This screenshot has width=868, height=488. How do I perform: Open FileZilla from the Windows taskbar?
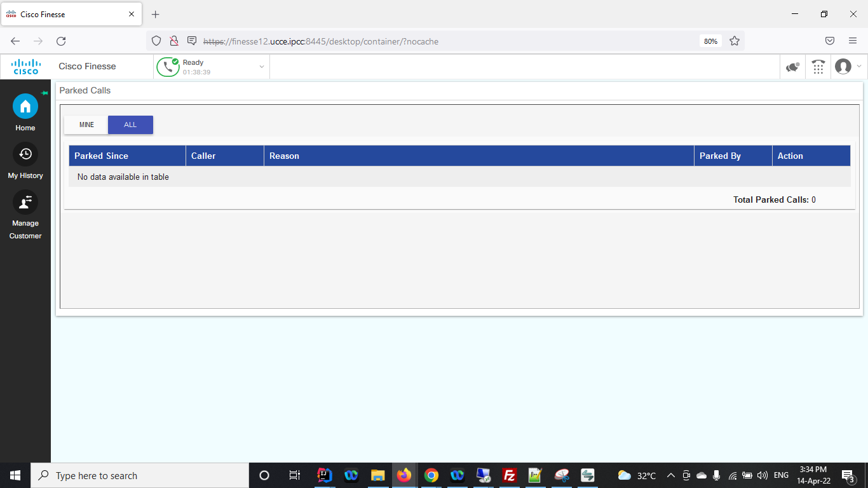point(509,475)
